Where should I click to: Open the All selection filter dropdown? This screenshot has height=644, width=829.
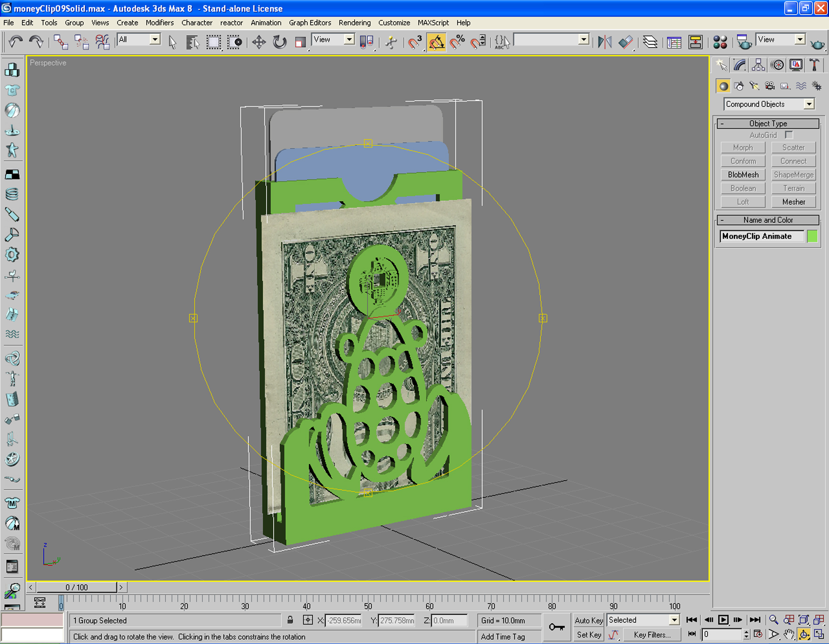click(x=138, y=40)
